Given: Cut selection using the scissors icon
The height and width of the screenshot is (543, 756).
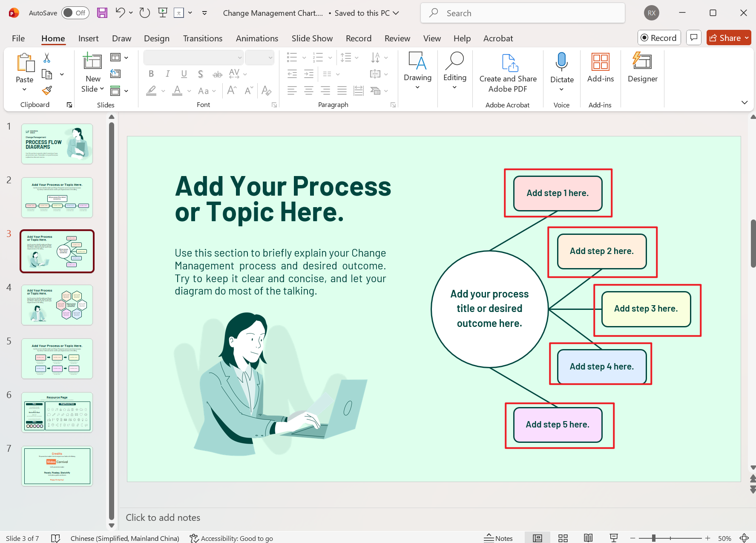Looking at the screenshot, I should coord(47,57).
